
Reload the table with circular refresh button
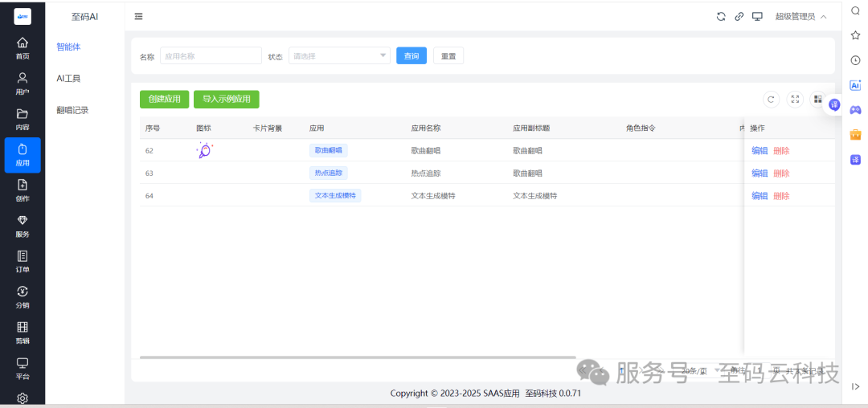[x=771, y=100]
